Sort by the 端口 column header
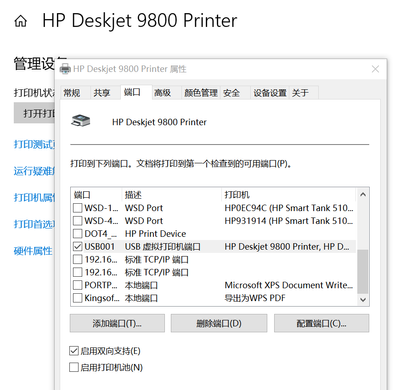This screenshot has width=400, height=390. click(96, 195)
